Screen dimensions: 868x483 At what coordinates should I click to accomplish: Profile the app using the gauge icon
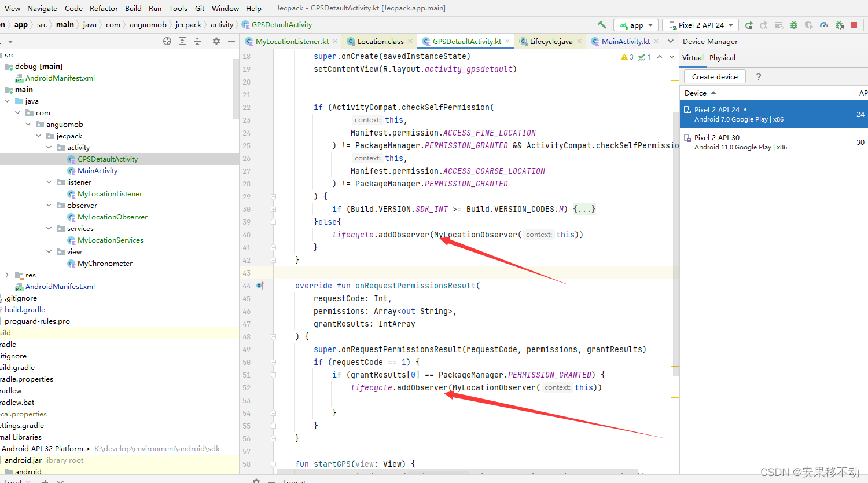click(824, 25)
